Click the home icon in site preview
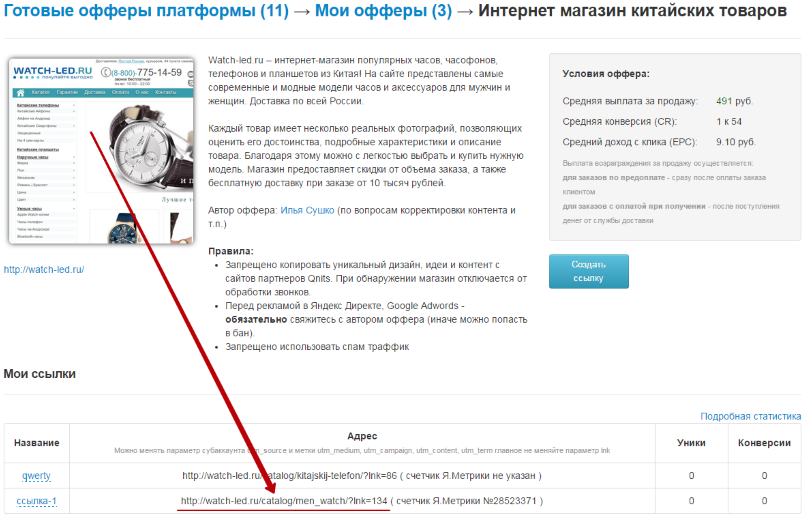The width and height of the screenshot is (808, 517). (21, 93)
